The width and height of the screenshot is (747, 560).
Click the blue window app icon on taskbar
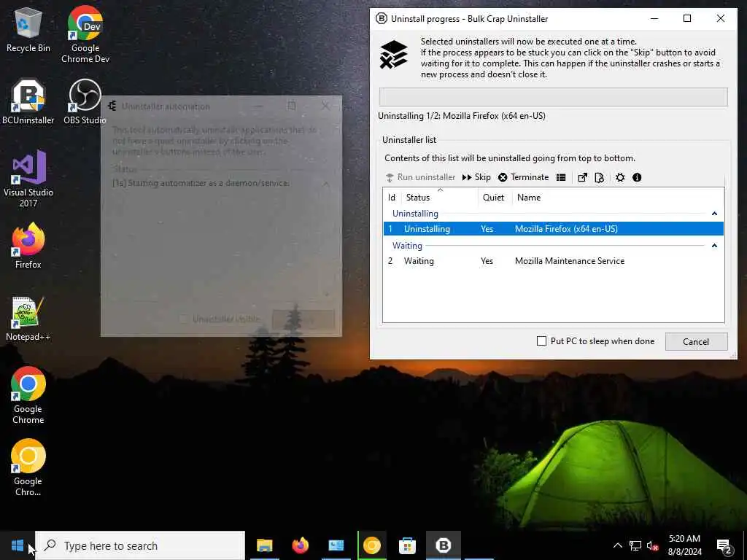pos(336,545)
